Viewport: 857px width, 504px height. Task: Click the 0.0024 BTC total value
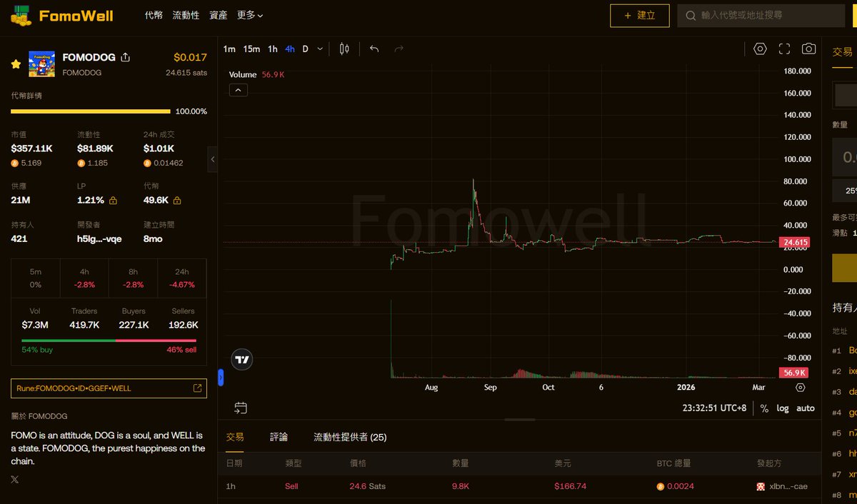pos(675,486)
